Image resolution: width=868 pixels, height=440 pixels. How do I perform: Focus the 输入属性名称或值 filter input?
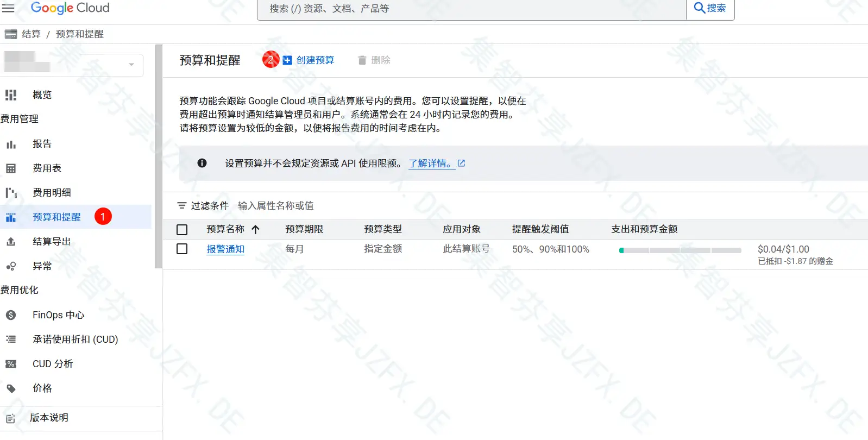(275, 206)
